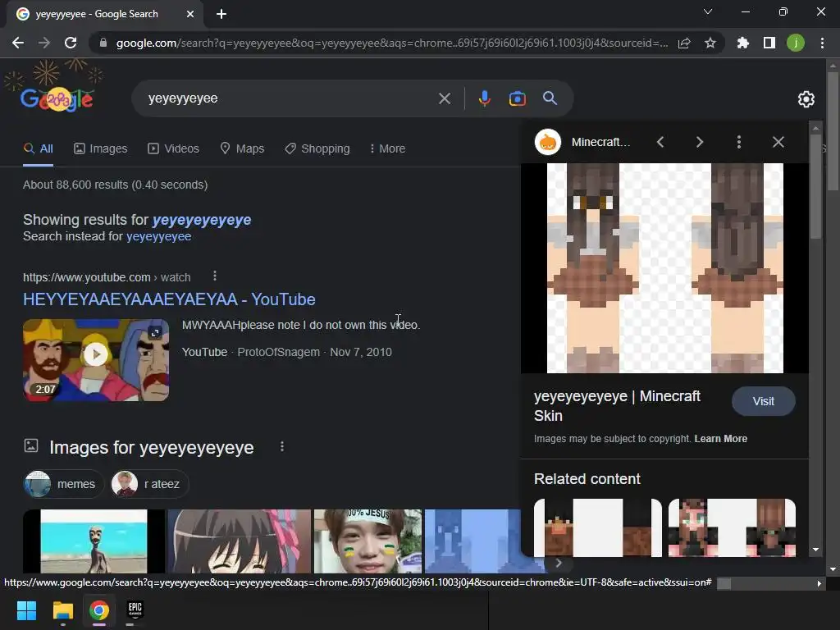Click the address bar URL
Viewport: 840px width, 630px height.
(391, 43)
